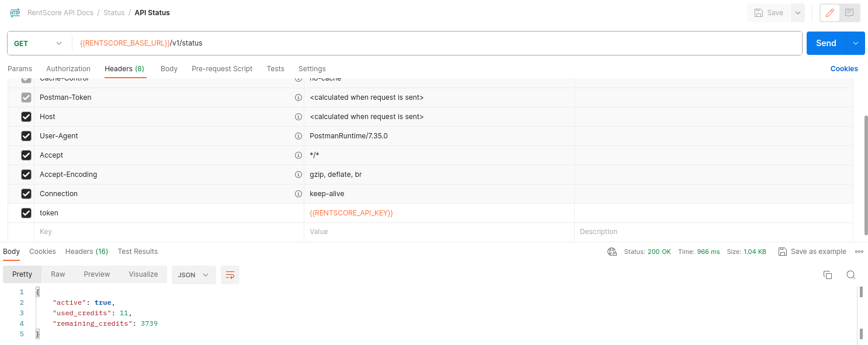Click the PostmanRuntime/7.35.0 value
The image size is (868, 345).
349,136
